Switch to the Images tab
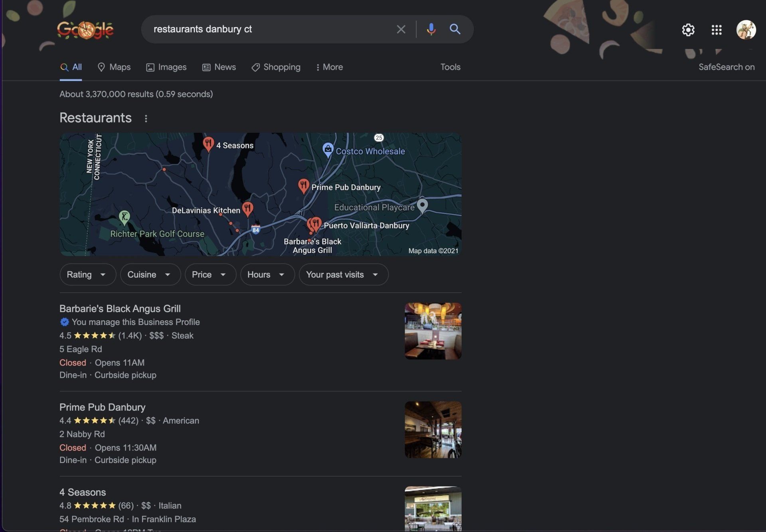 click(x=166, y=67)
